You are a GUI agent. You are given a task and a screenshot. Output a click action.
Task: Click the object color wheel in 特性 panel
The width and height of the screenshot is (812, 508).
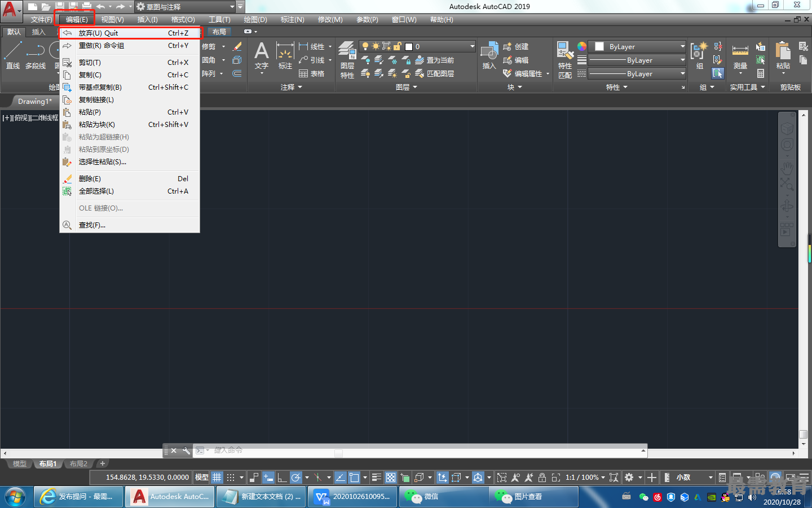pos(582,46)
